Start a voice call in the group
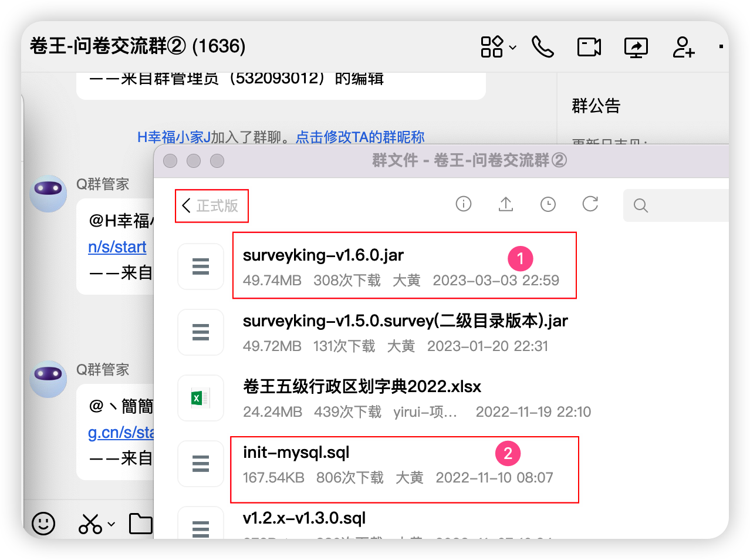This screenshot has width=750, height=560. click(542, 46)
